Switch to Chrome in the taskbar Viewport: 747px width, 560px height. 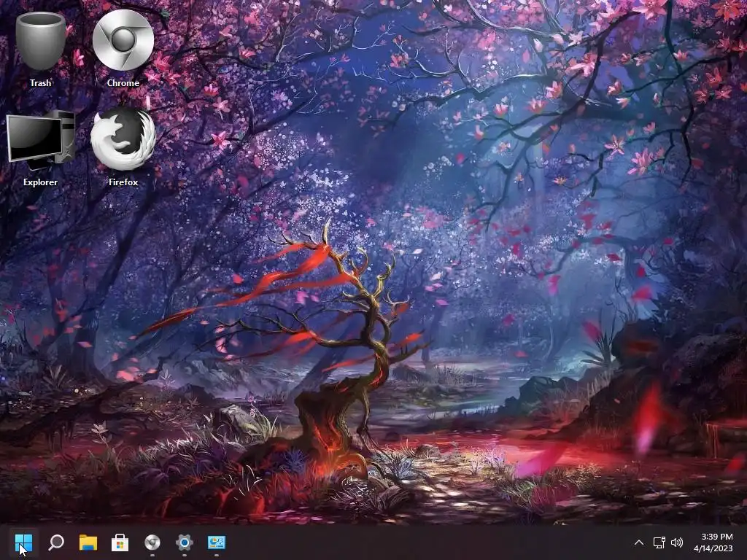(152, 542)
